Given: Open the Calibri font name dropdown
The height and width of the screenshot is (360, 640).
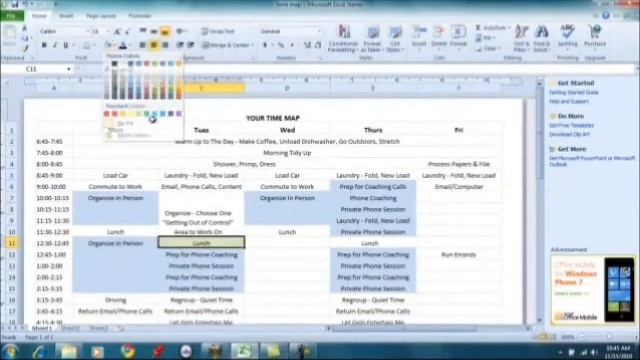Looking at the screenshot, I should pos(87,31).
